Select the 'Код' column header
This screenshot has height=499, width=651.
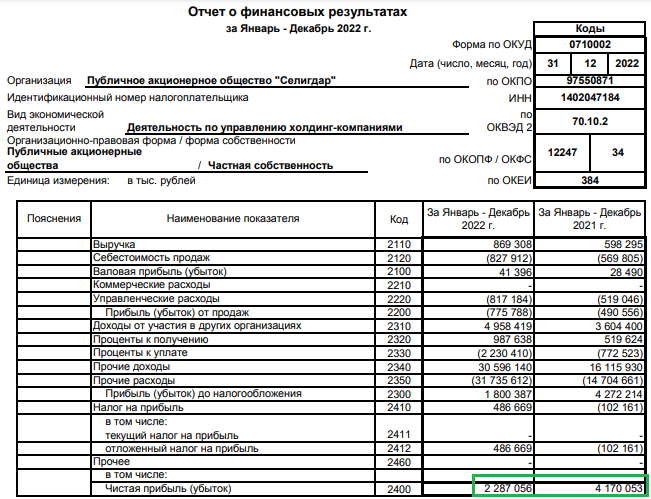[399, 219]
